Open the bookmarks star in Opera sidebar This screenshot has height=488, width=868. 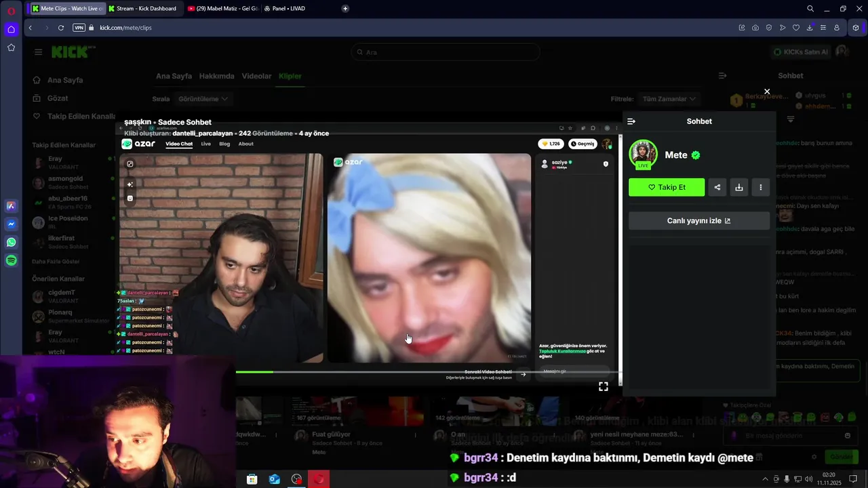tap(11, 47)
